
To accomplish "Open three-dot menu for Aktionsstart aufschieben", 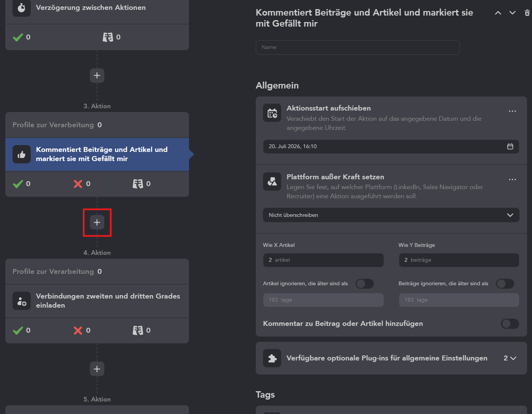I will tap(512, 111).
